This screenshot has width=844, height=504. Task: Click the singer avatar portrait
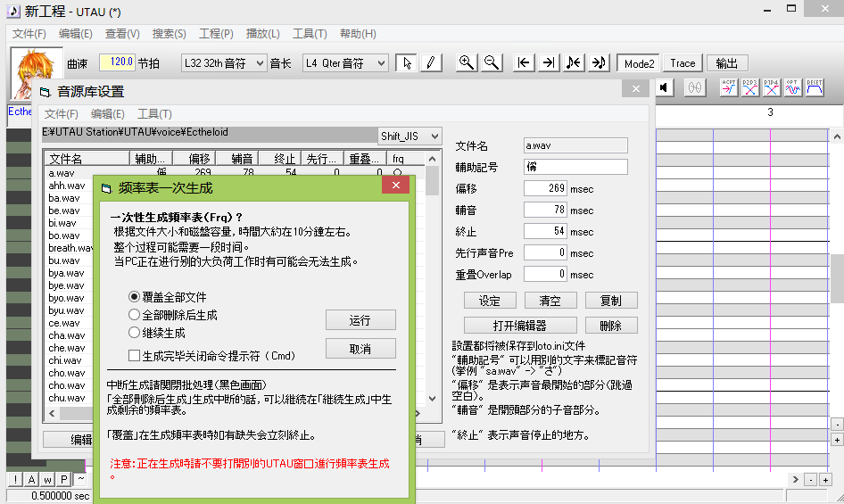pyautogui.click(x=36, y=74)
